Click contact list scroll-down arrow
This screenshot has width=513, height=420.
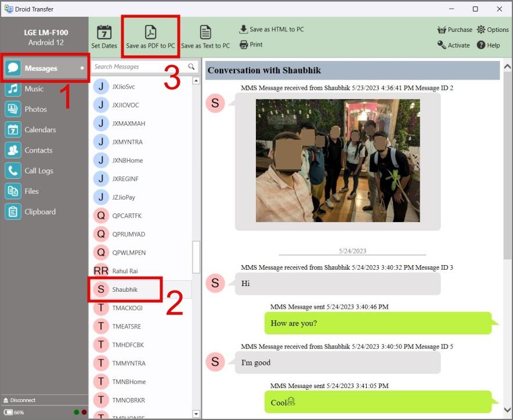[196, 414]
